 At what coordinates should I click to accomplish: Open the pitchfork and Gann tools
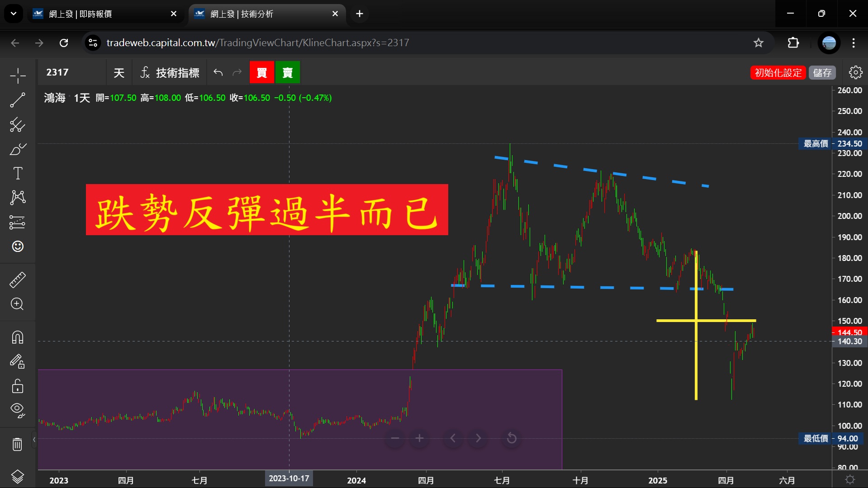point(18,124)
